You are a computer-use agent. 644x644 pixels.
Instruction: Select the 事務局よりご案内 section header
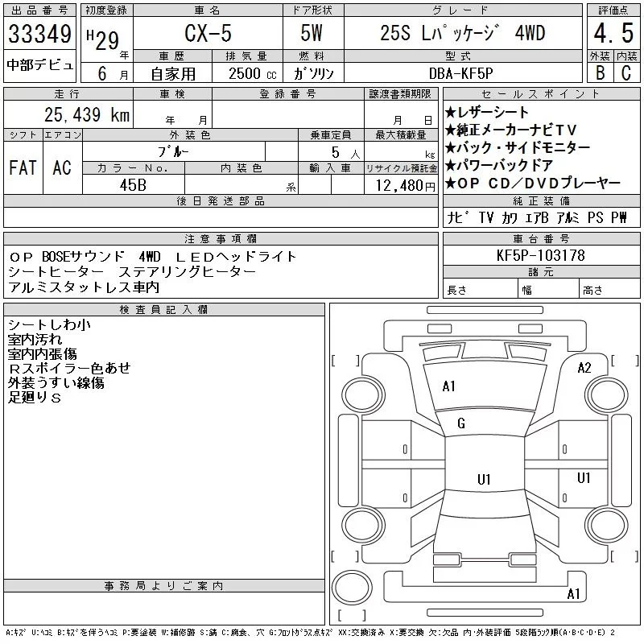164,586
